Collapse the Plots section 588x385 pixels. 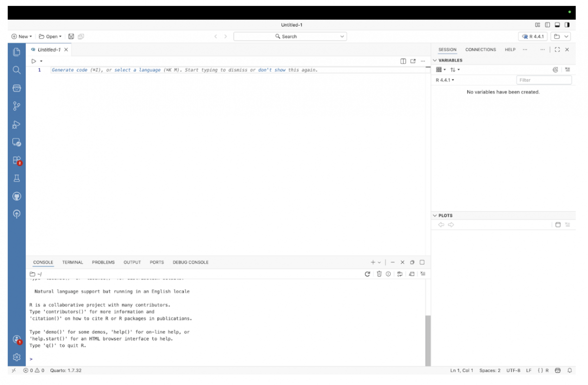[x=435, y=216]
